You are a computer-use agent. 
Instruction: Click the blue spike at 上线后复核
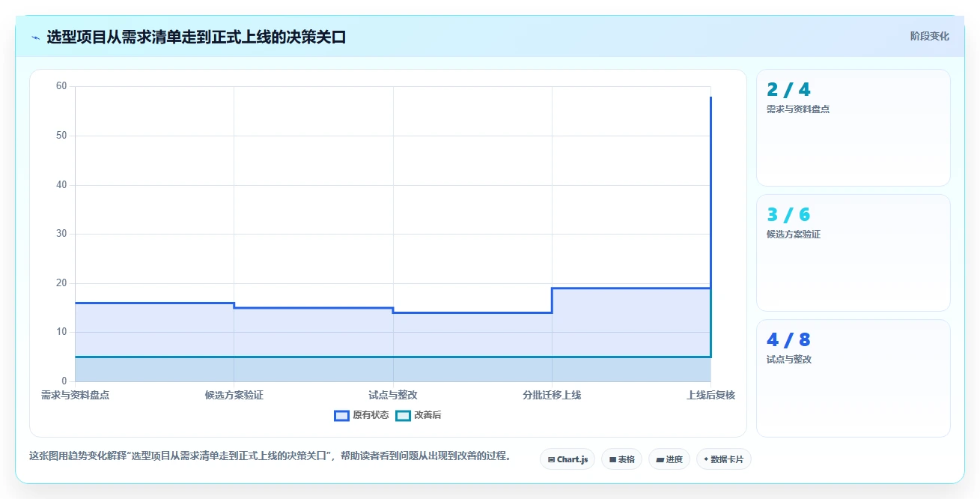pyautogui.click(x=710, y=192)
